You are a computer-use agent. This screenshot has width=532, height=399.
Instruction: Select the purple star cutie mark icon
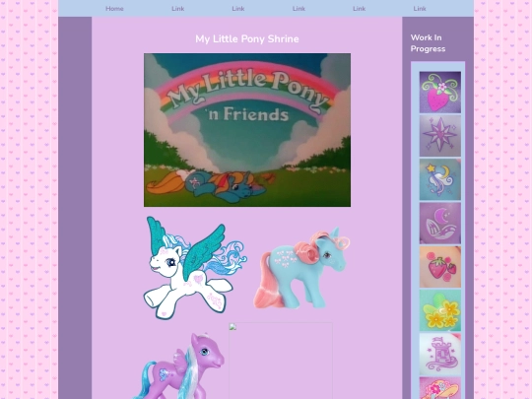click(x=440, y=135)
